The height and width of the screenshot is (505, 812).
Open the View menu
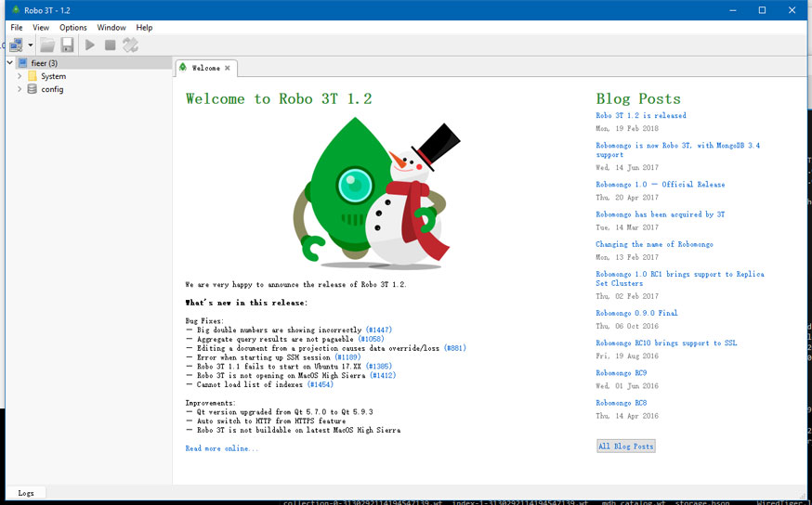click(41, 28)
